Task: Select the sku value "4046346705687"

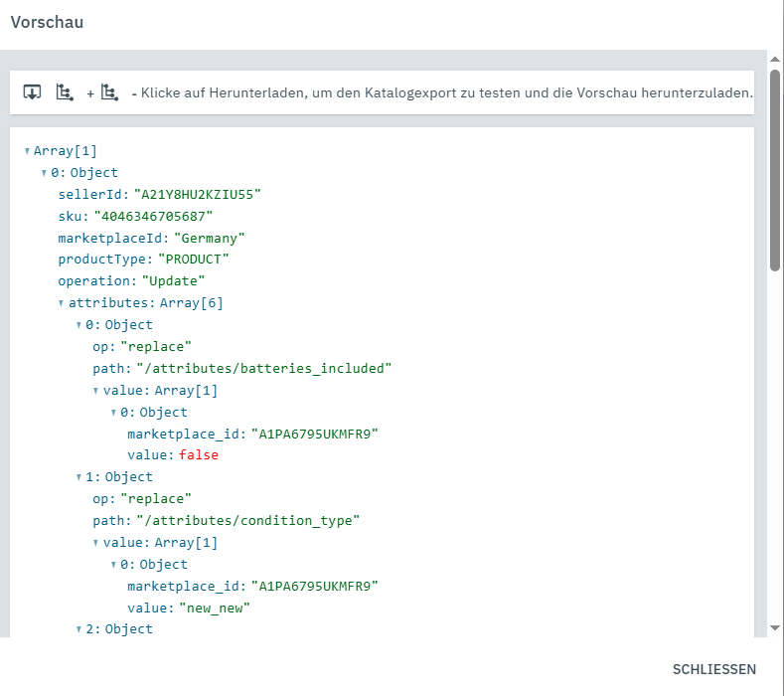Action: 153,216
